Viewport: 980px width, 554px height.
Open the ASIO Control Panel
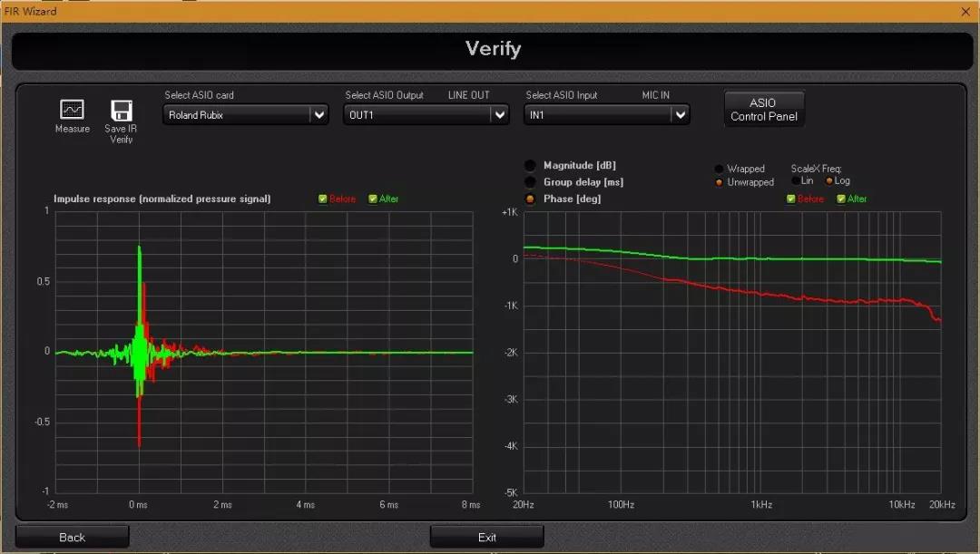[763, 109]
